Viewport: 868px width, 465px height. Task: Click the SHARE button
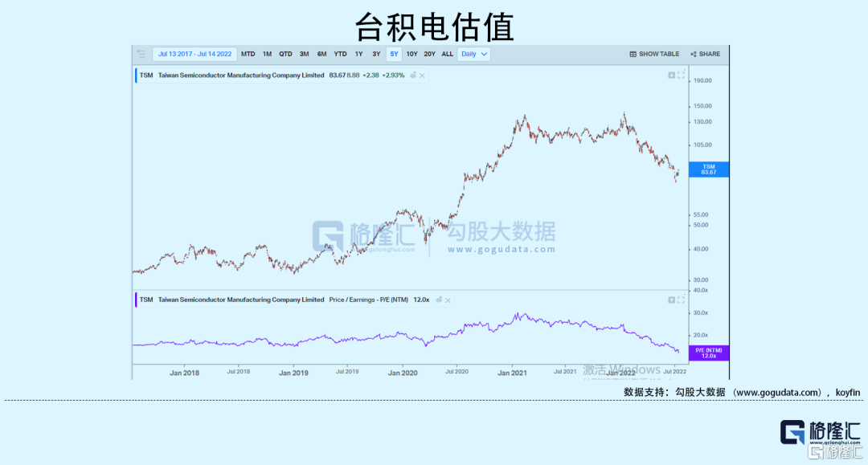[x=705, y=55]
